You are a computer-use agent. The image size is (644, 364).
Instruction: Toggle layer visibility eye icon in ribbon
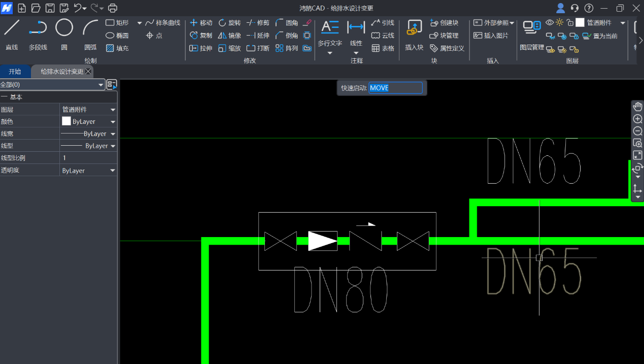(550, 22)
